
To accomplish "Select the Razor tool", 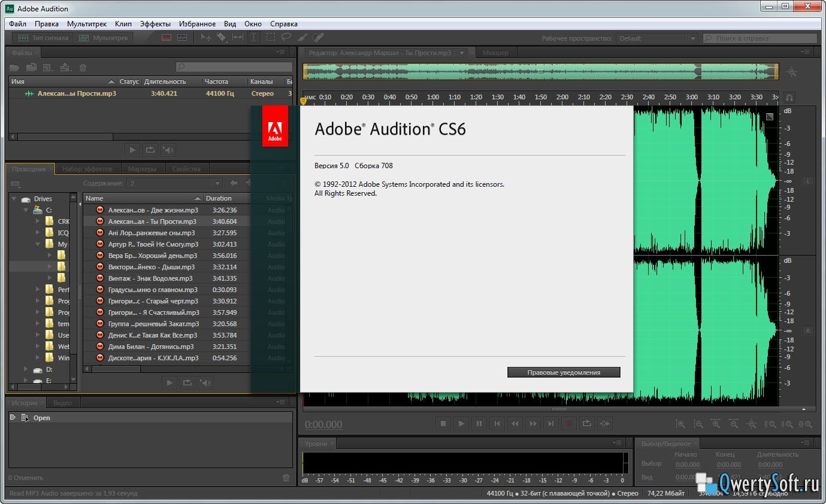I will 222,38.
